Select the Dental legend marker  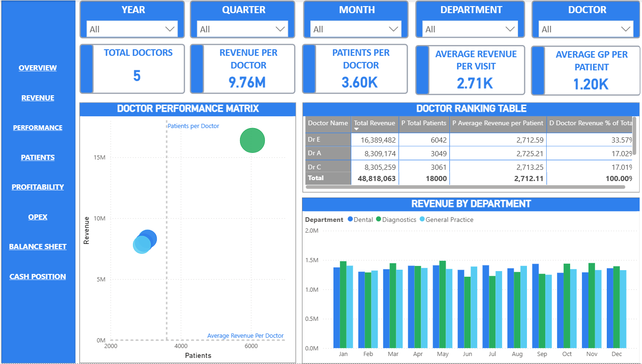tap(350, 220)
